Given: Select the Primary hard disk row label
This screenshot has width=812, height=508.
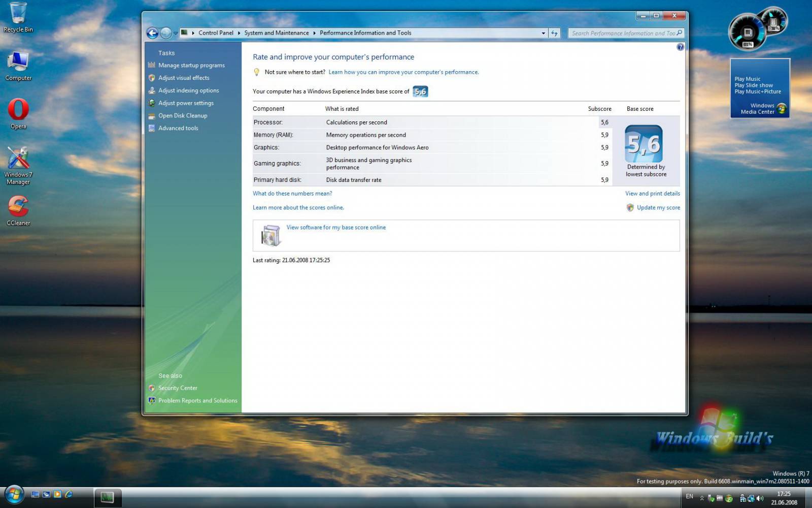Looking at the screenshot, I should click(278, 180).
